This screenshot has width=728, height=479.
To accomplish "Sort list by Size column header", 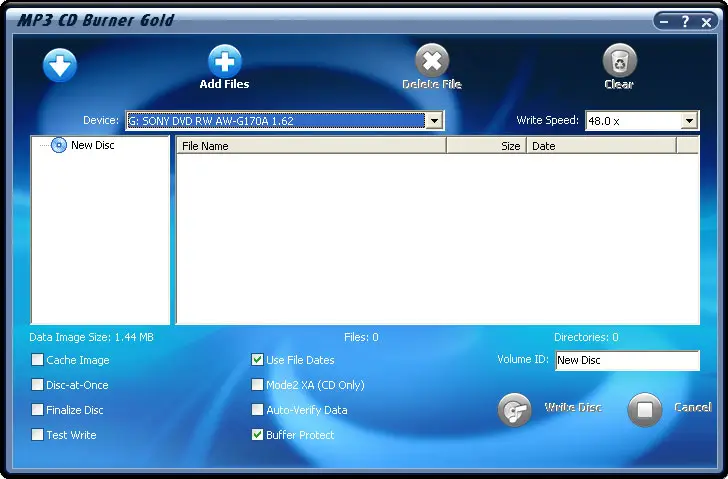I will tap(486, 146).
